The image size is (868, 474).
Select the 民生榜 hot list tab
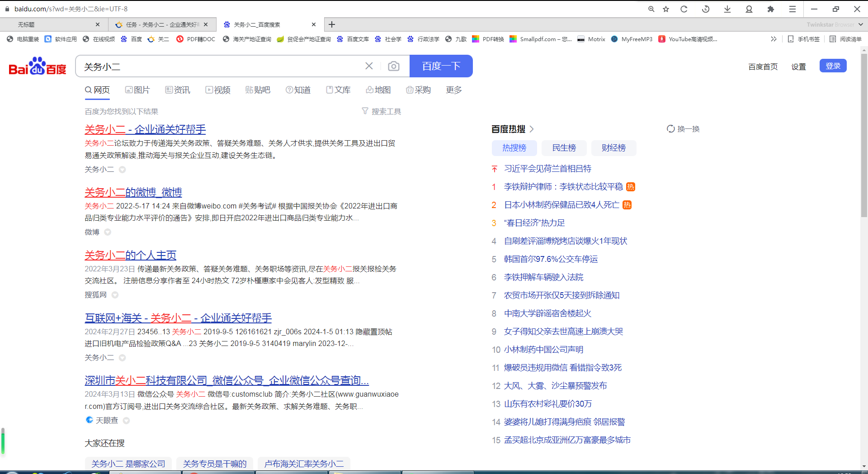pyautogui.click(x=564, y=148)
